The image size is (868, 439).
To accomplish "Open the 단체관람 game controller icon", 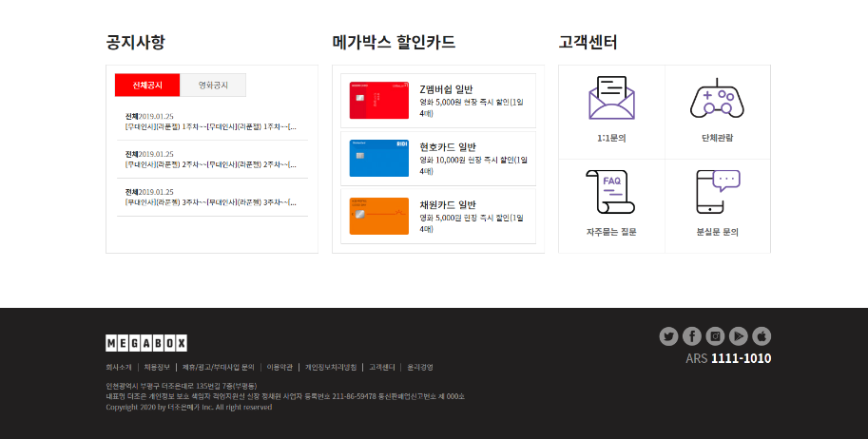I will pos(717,98).
